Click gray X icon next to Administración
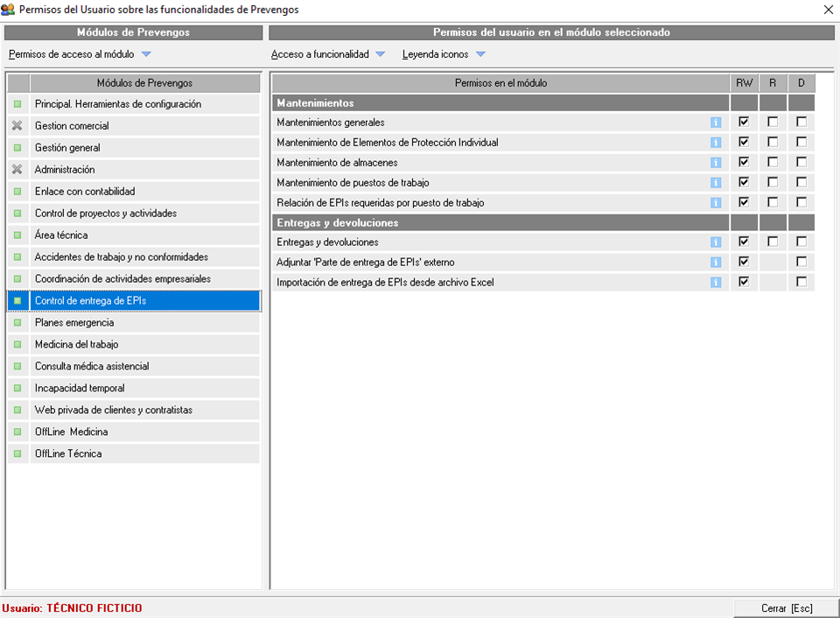The image size is (840, 618). [x=17, y=170]
